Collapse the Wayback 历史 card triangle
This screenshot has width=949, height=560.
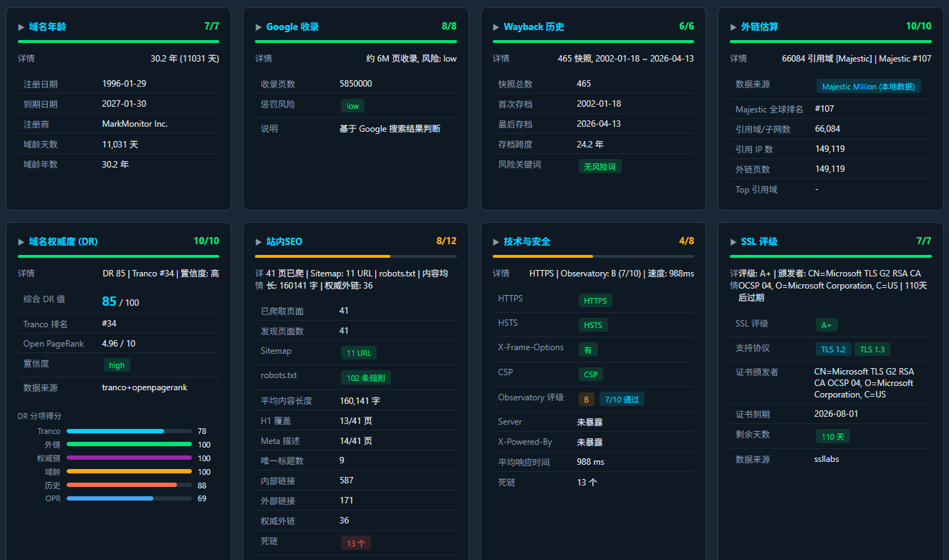pyautogui.click(x=496, y=27)
